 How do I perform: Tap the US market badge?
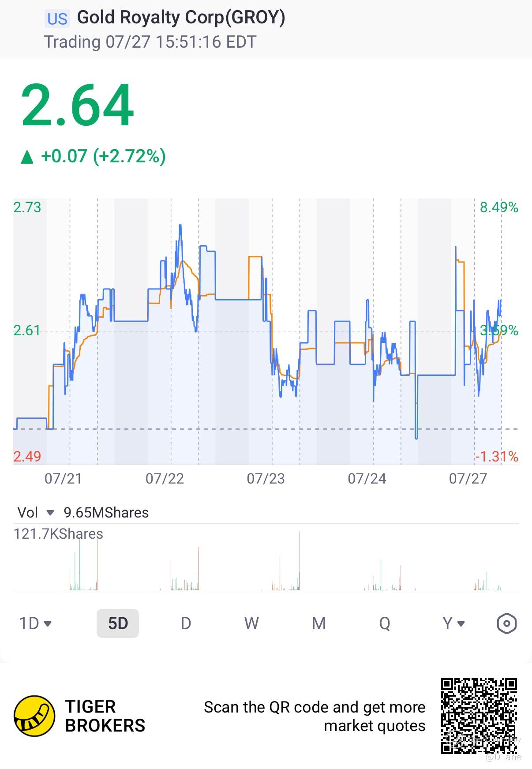point(57,19)
